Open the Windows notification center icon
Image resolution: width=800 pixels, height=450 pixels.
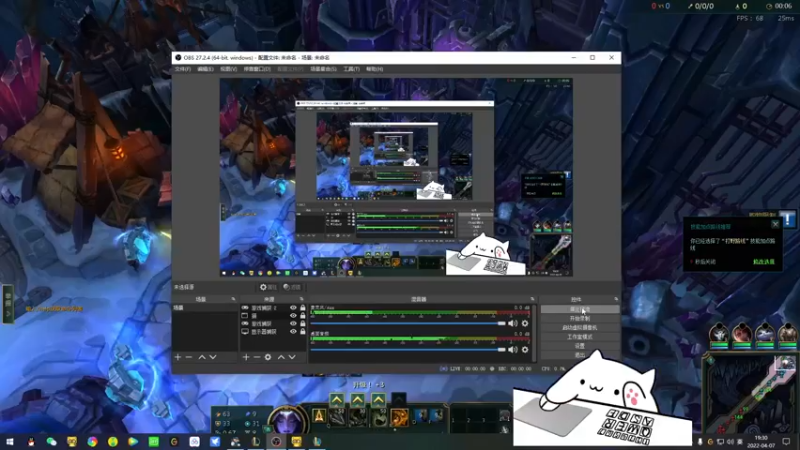click(x=786, y=442)
